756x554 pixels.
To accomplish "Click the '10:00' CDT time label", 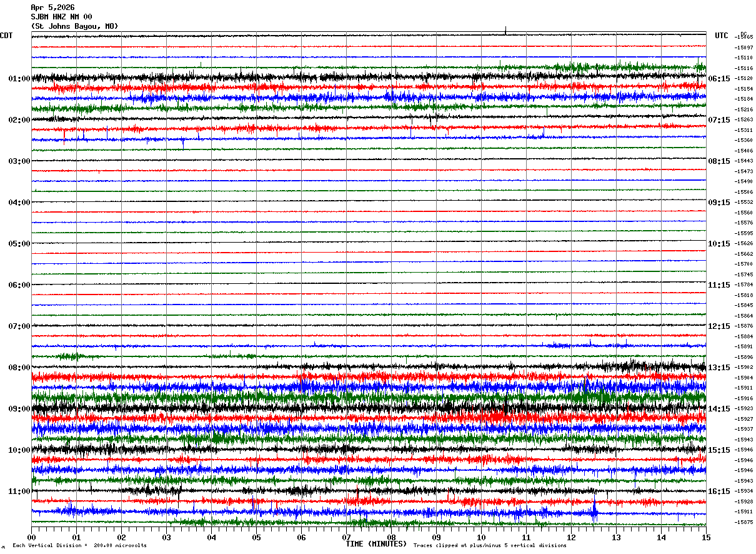I will pyautogui.click(x=19, y=450).
